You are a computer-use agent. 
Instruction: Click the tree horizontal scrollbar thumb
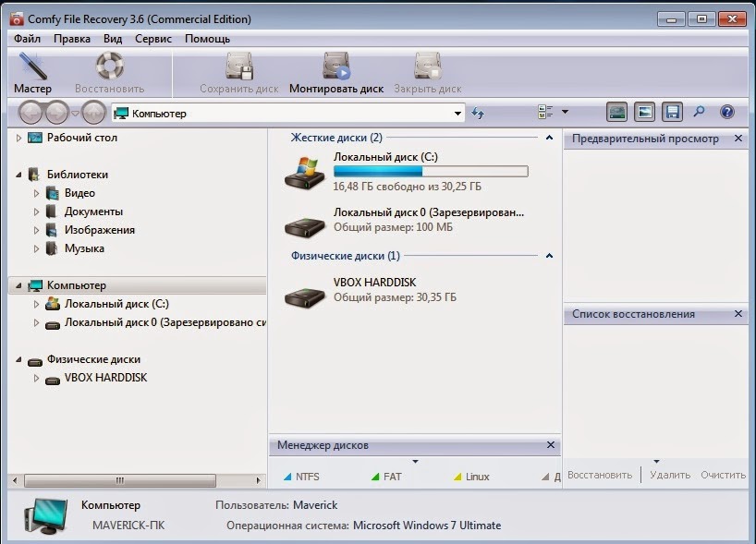coord(120,480)
